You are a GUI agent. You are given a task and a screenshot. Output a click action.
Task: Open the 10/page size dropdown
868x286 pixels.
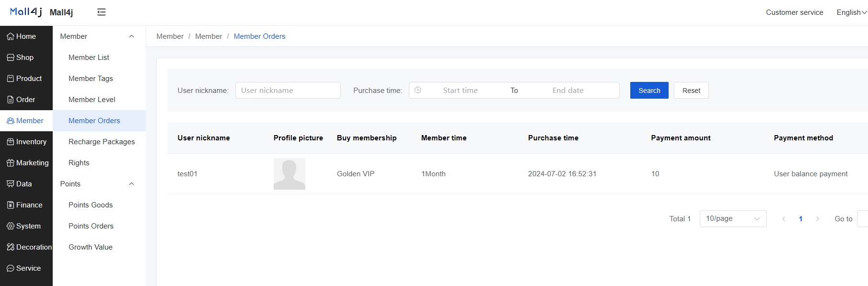pos(733,219)
